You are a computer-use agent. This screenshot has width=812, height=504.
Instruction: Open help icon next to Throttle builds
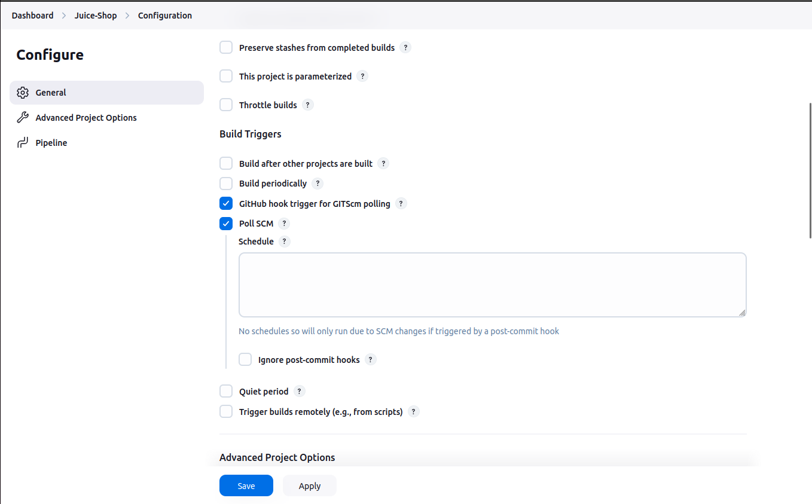(x=308, y=105)
